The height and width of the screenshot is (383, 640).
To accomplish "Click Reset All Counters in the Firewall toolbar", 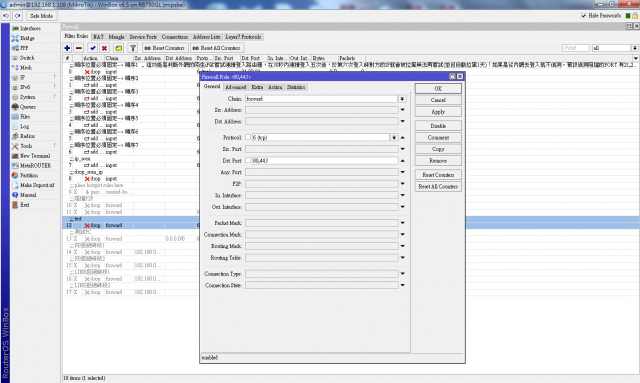I will pos(217,48).
